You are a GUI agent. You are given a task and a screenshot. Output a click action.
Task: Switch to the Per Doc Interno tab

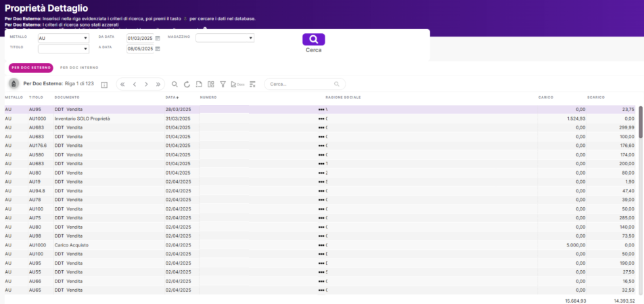click(79, 68)
